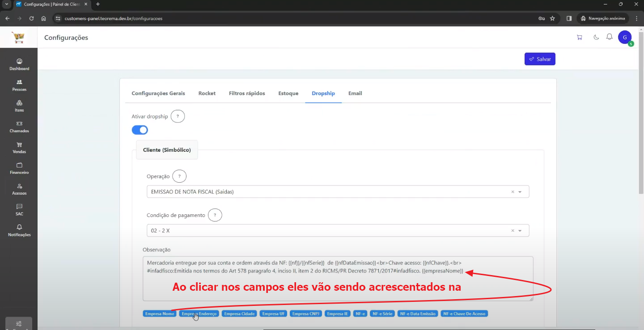Open the user avatar G menu
644x330 pixels.
click(625, 38)
